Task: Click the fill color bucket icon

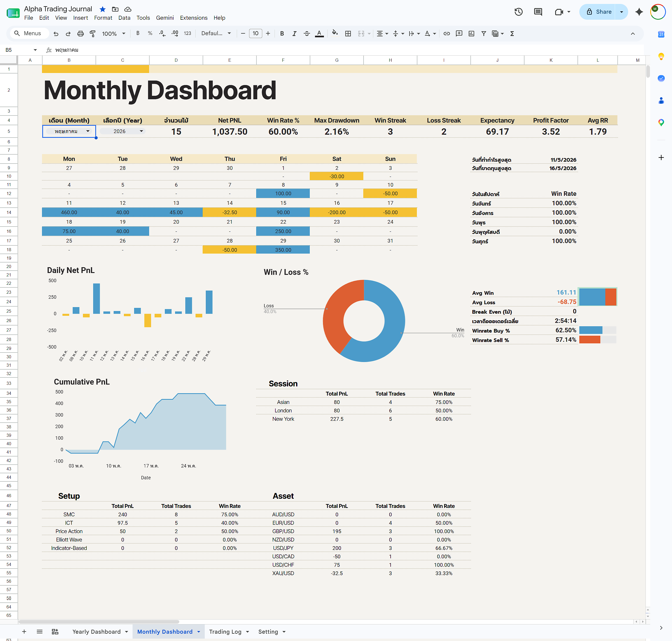Action: (335, 33)
